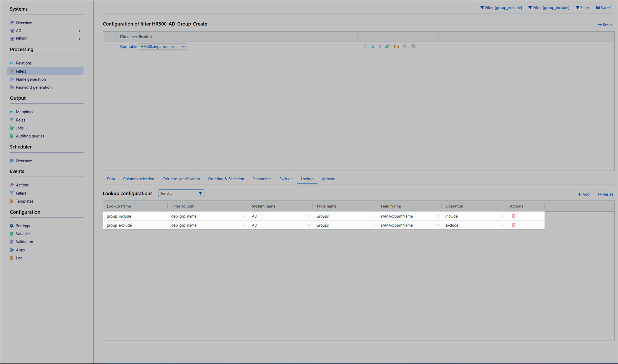
Task: Click the ampersand AND icon in filter row
Action: 373,46
